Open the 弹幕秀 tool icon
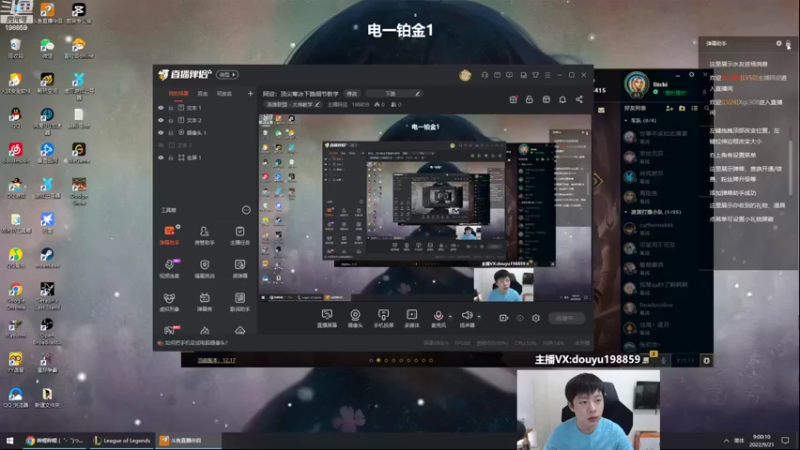Viewport: 800px width, 450px height. (204, 302)
